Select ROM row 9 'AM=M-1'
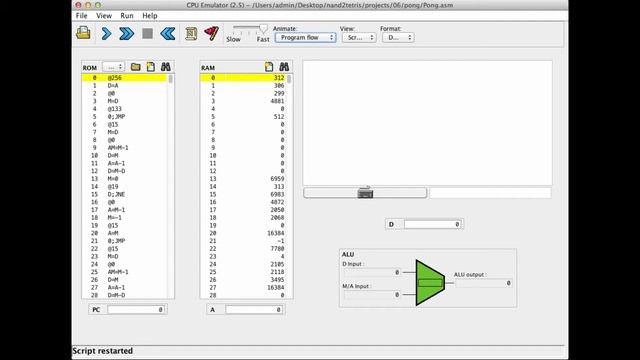 point(124,147)
